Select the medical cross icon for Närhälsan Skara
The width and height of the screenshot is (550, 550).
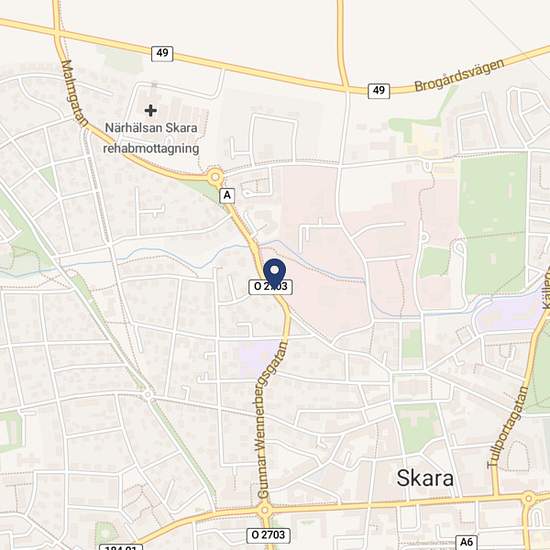tap(150, 110)
